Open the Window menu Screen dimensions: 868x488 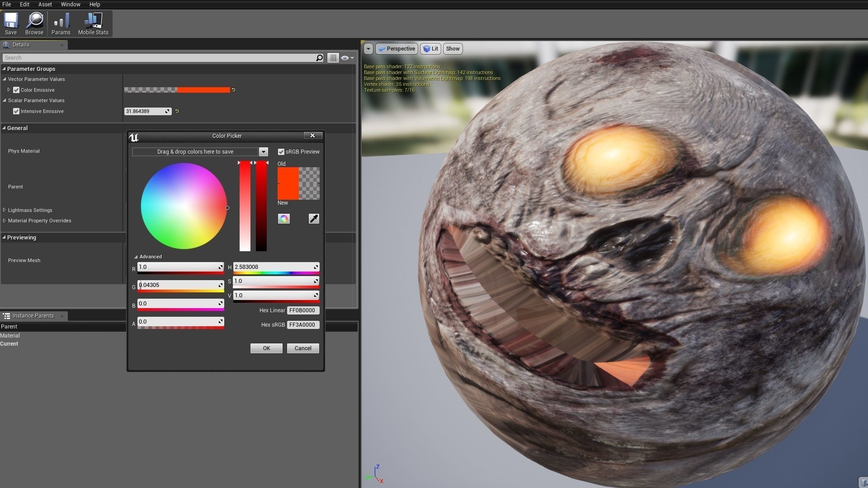pos(71,5)
